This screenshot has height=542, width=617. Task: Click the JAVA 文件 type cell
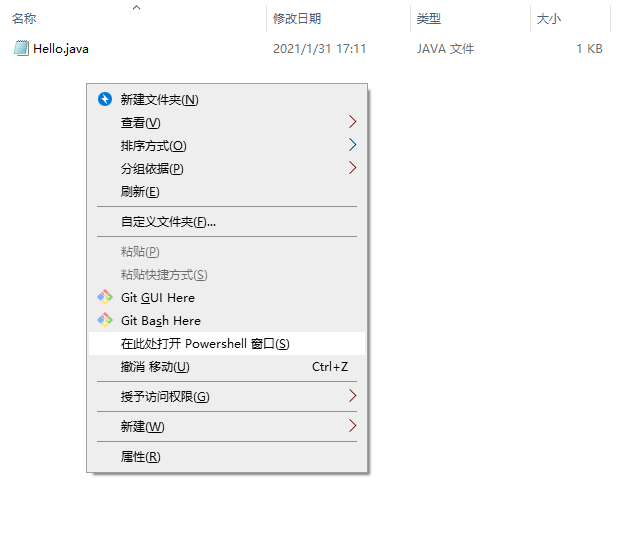[445, 49]
